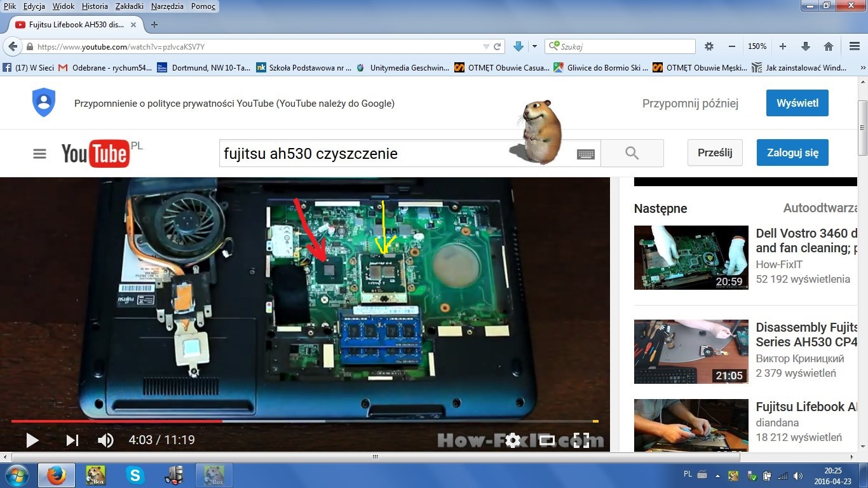Click Przypomnij później
The height and width of the screenshot is (488, 868).
690,104
